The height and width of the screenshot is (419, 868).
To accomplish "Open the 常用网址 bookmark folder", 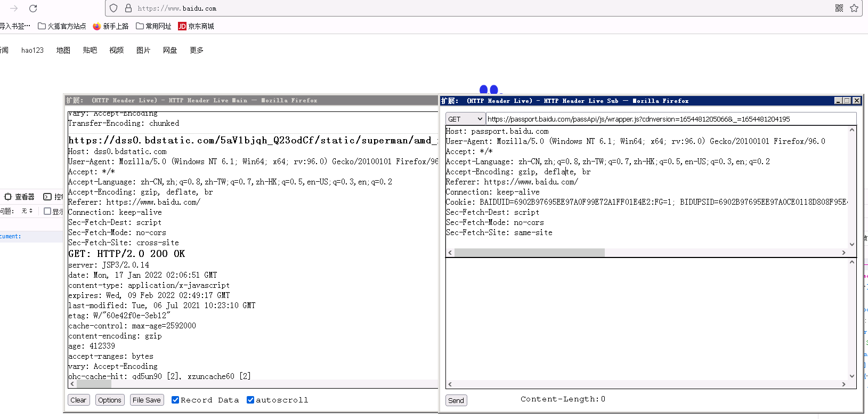I will (x=153, y=26).
